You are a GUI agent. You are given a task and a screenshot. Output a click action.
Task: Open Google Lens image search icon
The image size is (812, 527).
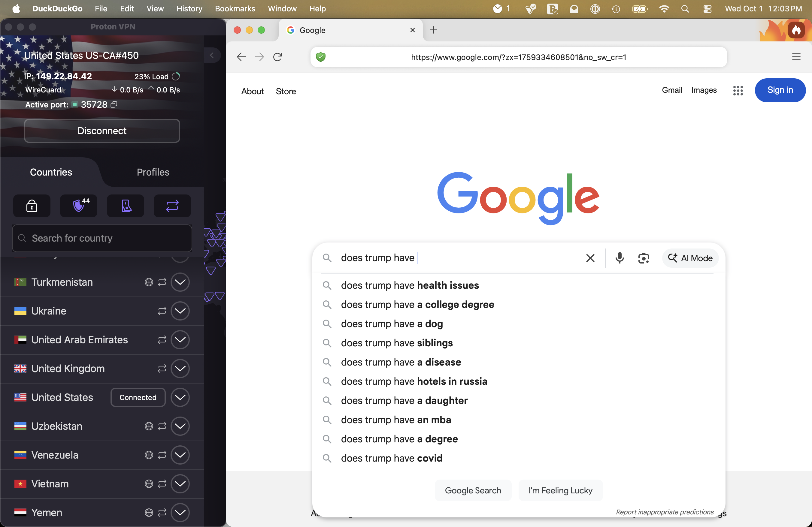tap(644, 258)
